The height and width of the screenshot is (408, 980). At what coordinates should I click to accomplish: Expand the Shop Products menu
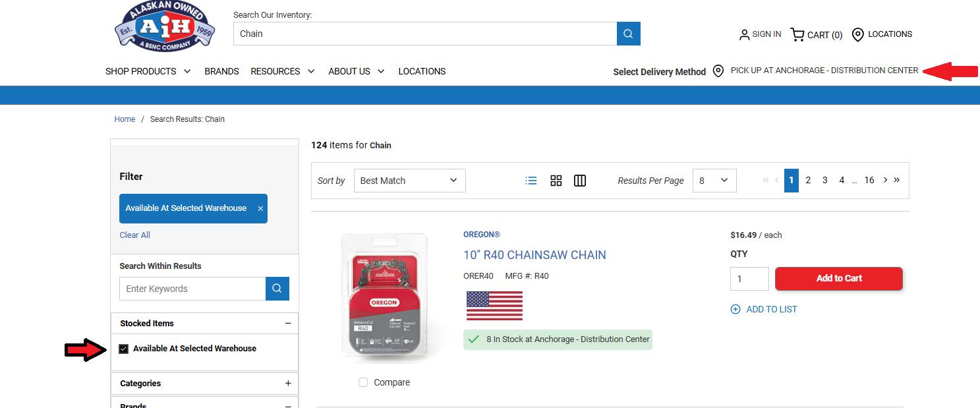[x=148, y=71]
